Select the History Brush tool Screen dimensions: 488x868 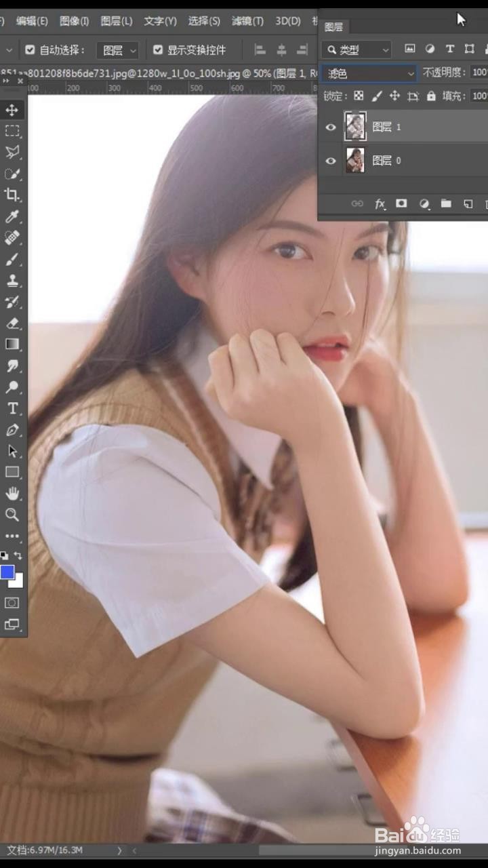point(12,302)
